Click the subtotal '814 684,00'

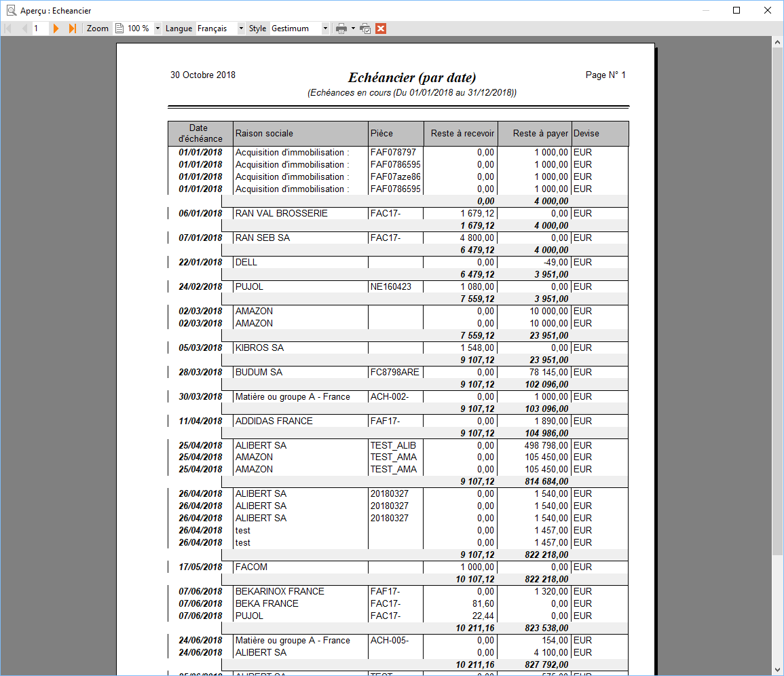coord(546,482)
